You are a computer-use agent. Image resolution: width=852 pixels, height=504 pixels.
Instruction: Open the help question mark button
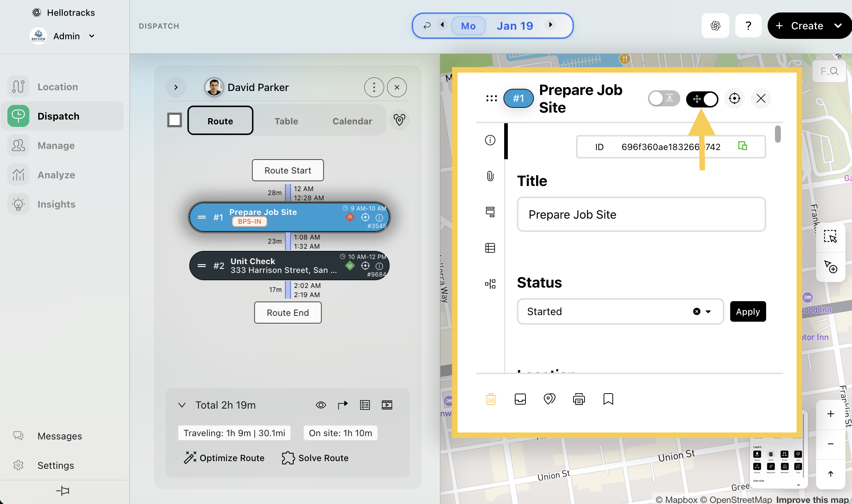[x=748, y=26]
